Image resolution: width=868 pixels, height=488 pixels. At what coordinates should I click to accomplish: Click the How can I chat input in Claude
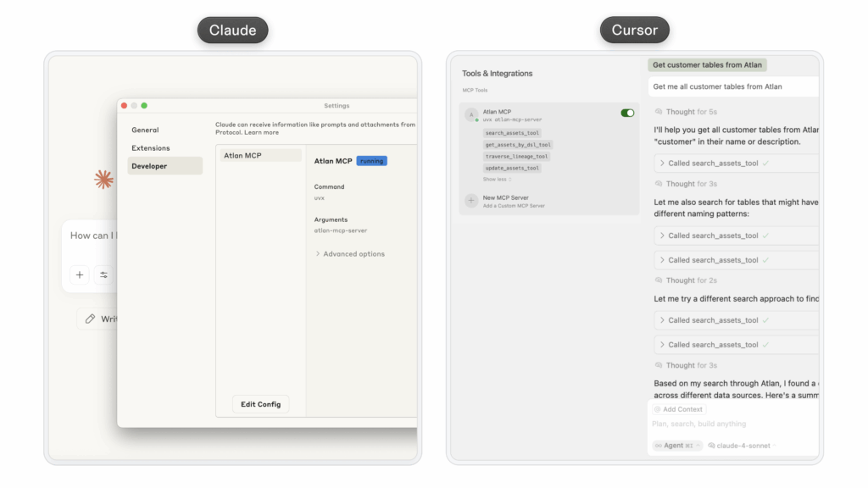point(94,236)
